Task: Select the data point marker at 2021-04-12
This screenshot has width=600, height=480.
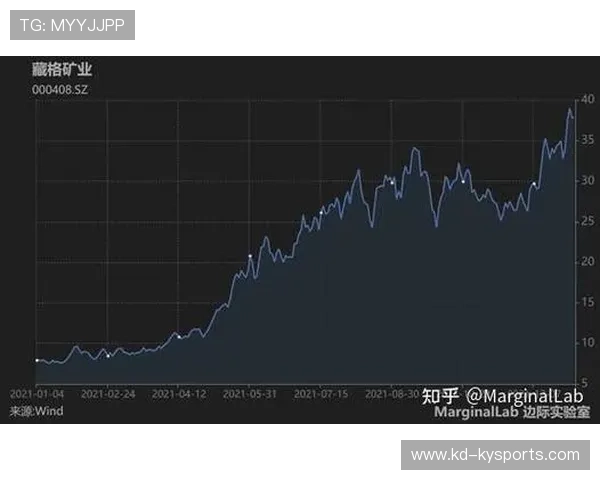Action: 179,337
